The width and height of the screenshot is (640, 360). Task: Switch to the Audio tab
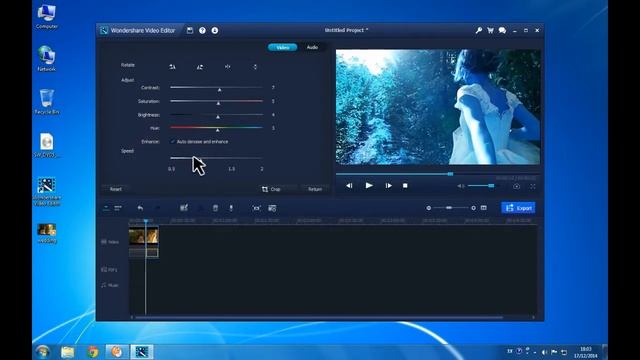[x=312, y=47]
